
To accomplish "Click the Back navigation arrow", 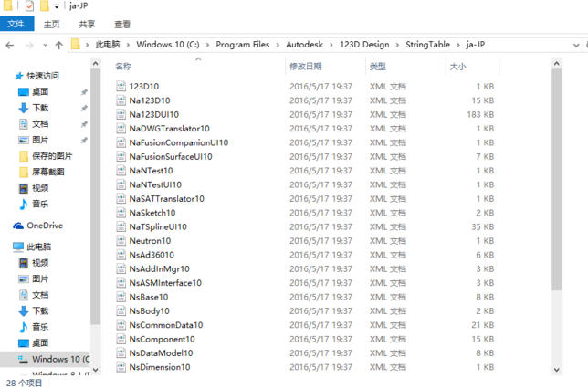I will [x=10, y=46].
